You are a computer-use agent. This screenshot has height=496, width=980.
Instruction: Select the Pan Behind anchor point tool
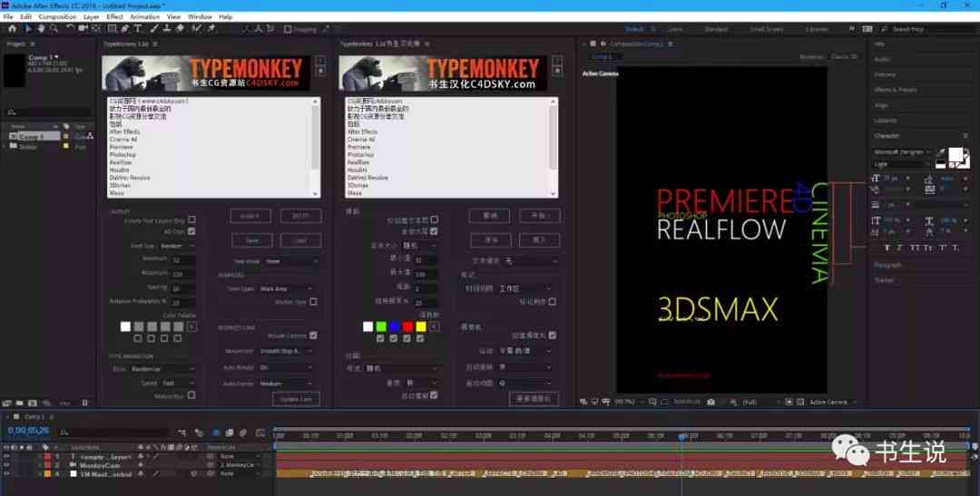tap(95, 29)
